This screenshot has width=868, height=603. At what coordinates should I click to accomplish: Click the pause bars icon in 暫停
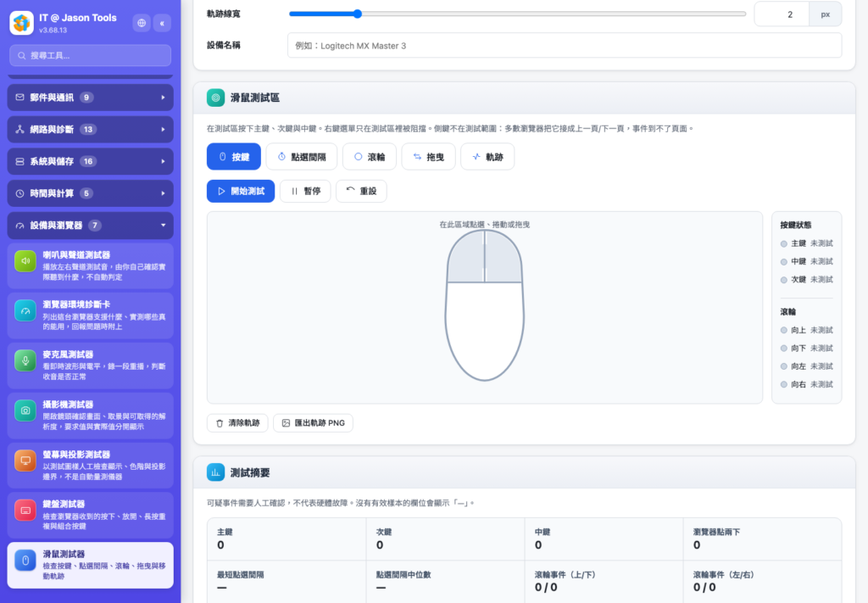(x=294, y=191)
